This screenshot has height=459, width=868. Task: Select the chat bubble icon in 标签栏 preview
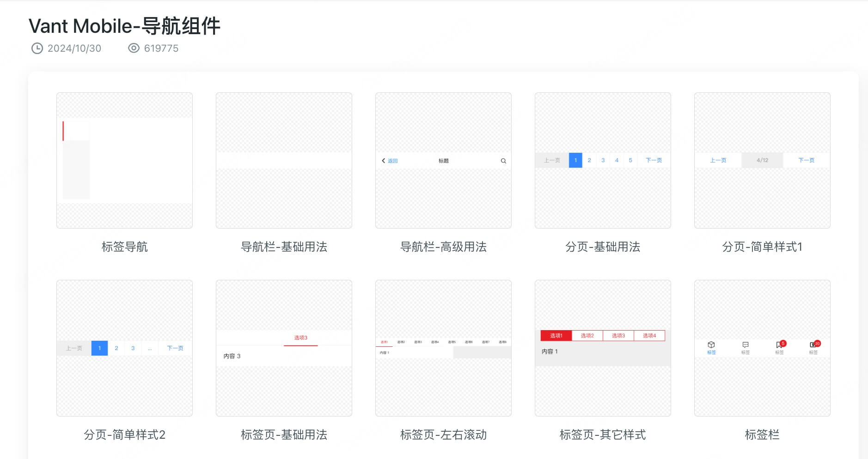pyautogui.click(x=746, y=344)
